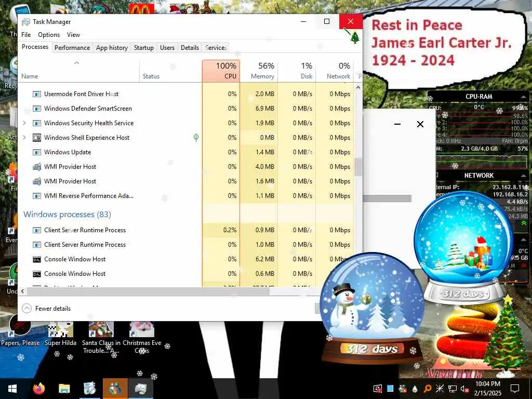Click the orange highlighted taskbar app button
532x399 pixels.
pyautogui.click(x=115, y=389)
